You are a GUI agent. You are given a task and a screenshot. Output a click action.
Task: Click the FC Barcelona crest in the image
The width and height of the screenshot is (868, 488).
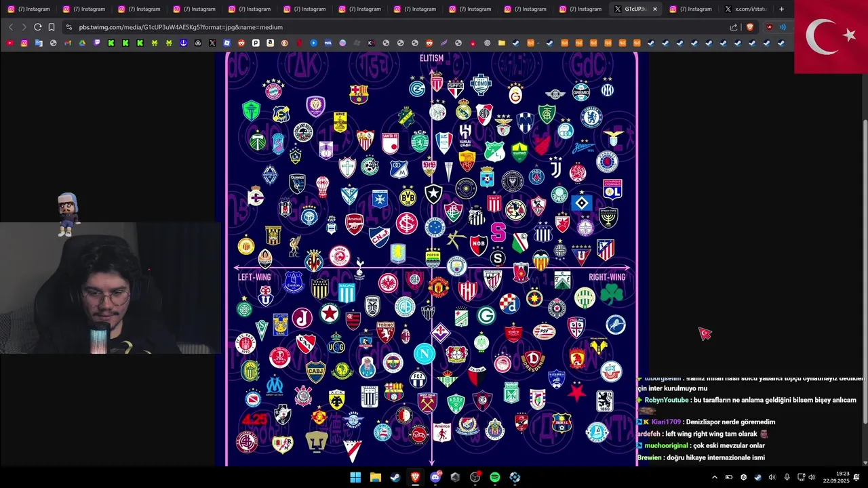[359, 94]
